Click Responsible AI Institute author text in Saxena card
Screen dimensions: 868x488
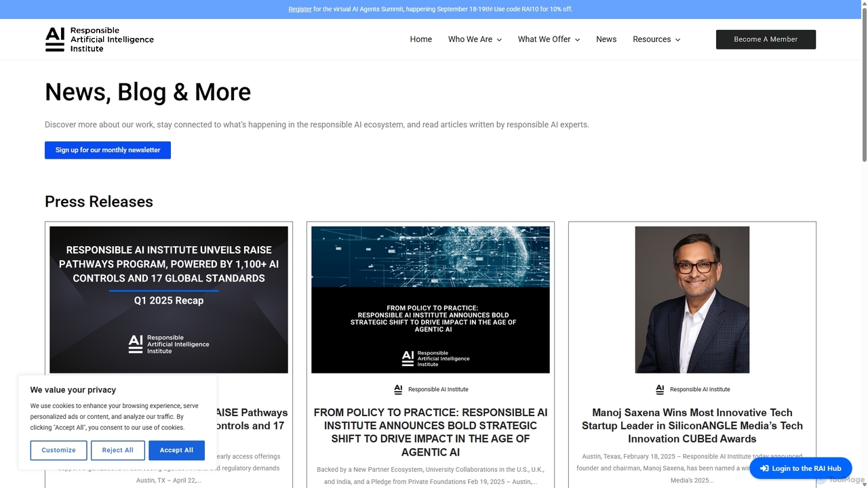click(x=700, y=390)
